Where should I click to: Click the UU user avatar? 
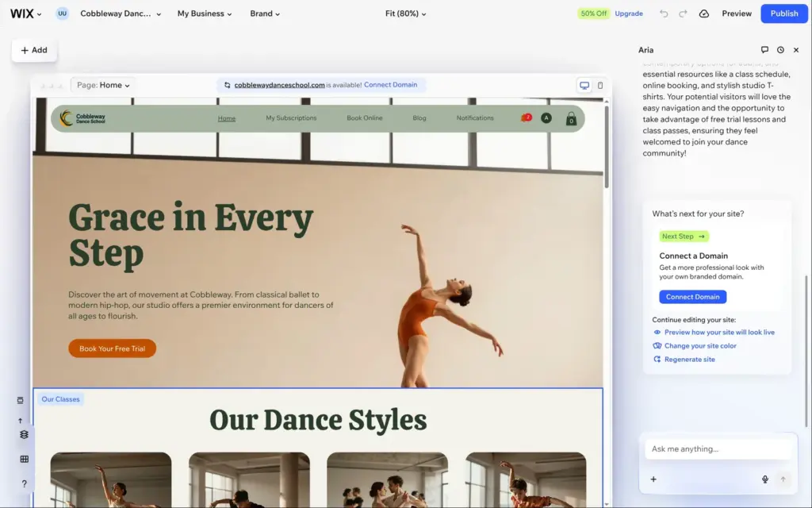tap(62, 13)
